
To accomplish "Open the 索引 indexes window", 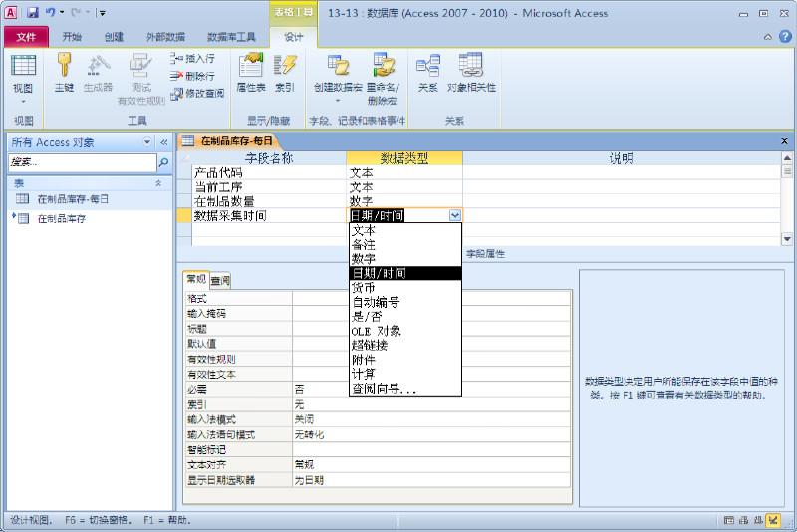I will click(285, 73).
